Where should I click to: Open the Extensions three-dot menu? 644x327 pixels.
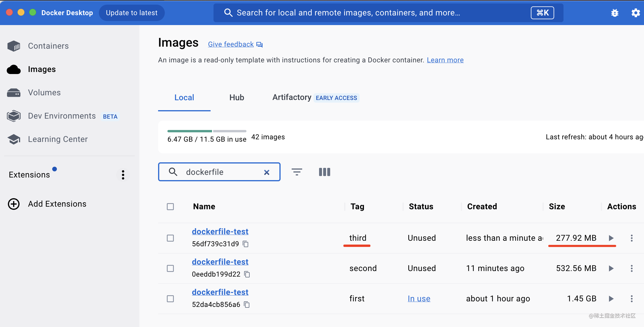123,175
